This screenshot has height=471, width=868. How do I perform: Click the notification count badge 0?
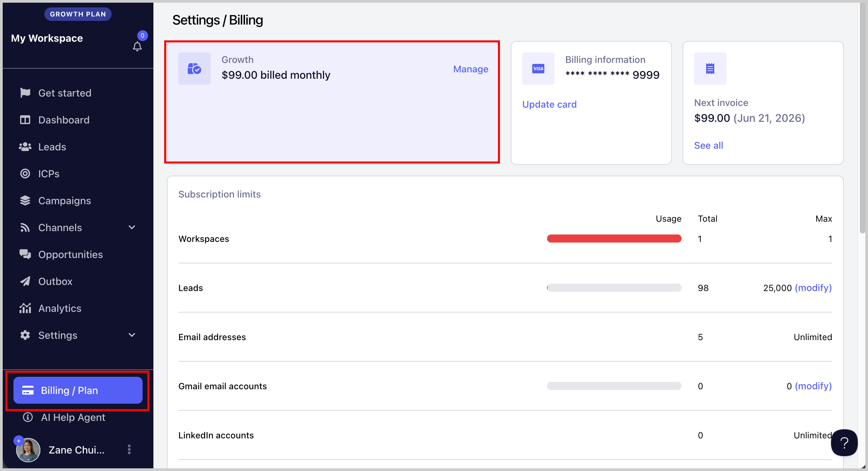point(143,35)
